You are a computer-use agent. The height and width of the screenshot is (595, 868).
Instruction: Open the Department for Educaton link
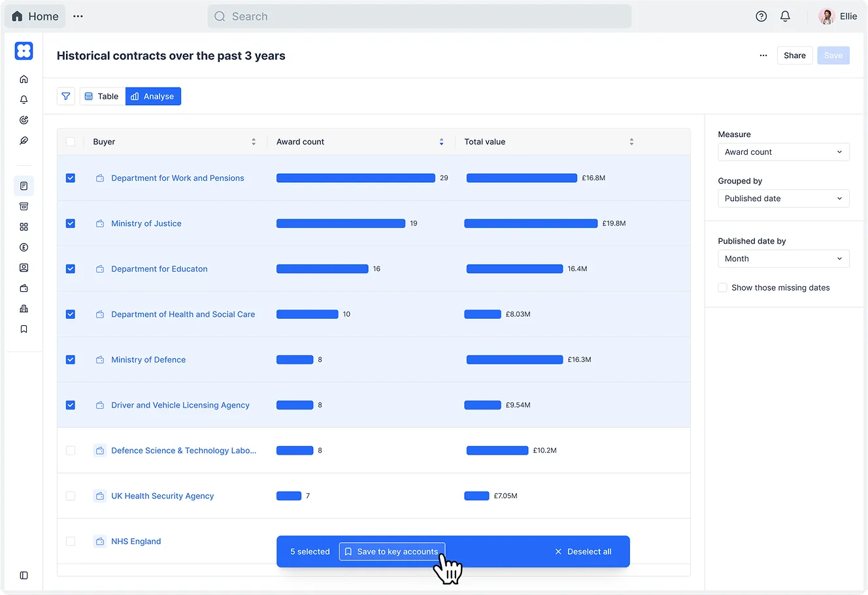pos(159,268)
